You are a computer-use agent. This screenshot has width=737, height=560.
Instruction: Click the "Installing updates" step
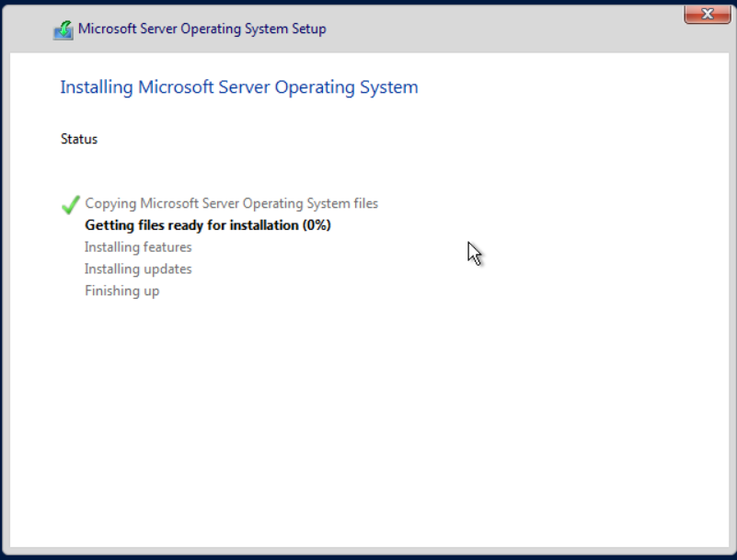pyautogui.click(x=138, y=269)
